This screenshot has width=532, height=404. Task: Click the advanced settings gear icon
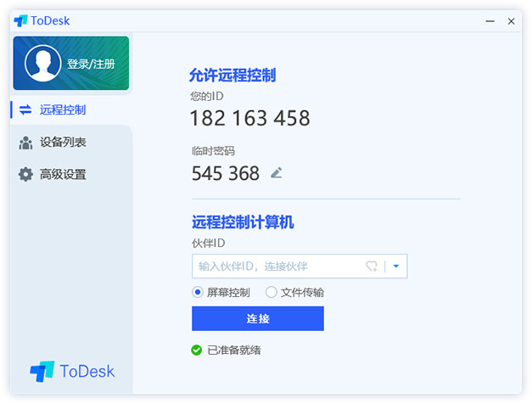pos(25,175)
